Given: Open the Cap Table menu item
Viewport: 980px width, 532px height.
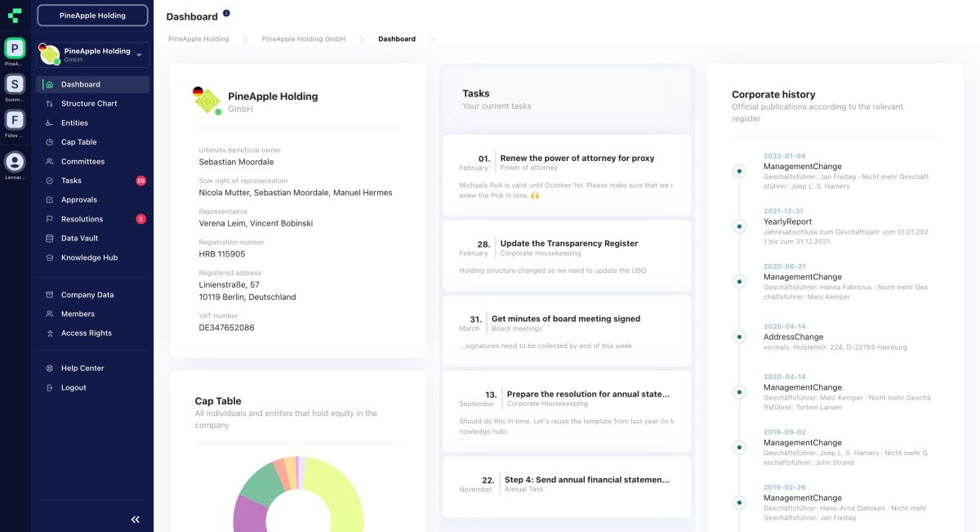Looking at the screenshot, I should pyautogui.click(x=78, y=142).
